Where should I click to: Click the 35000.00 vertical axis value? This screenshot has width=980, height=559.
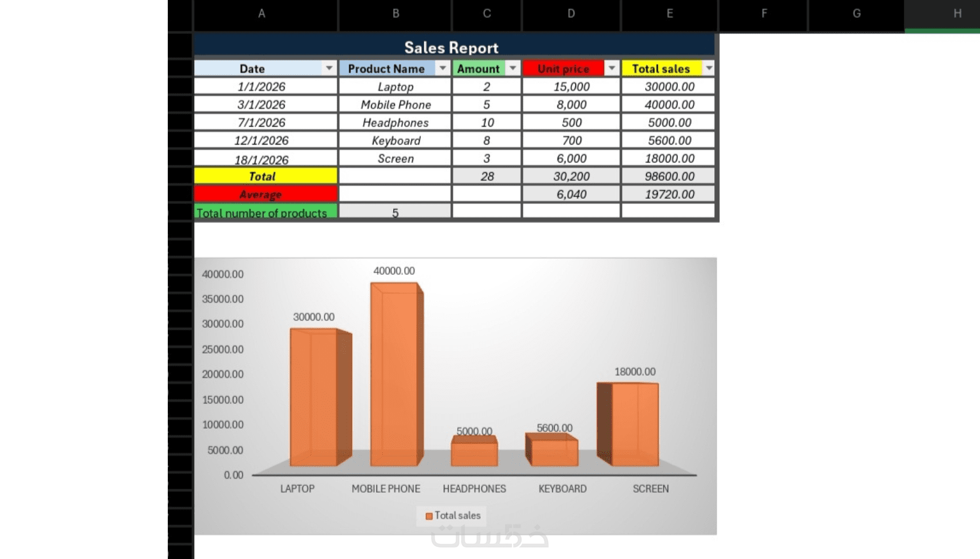(x=223, y=299)
